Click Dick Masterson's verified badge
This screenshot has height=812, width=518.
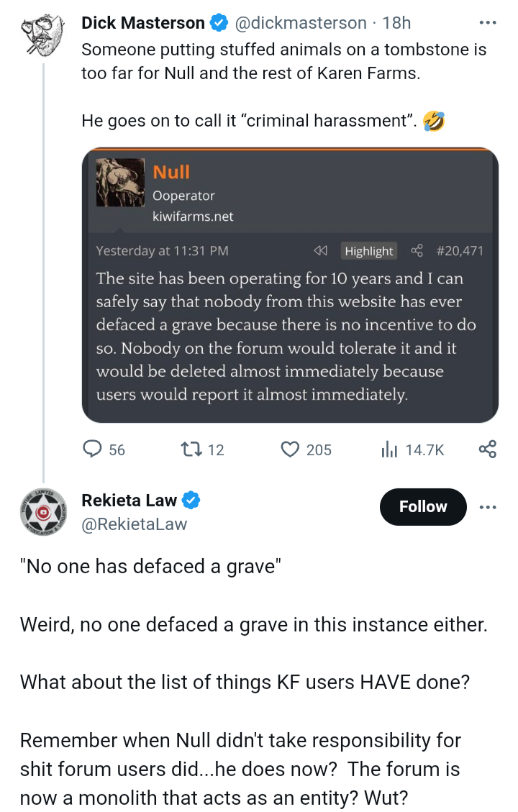[218, 23]
